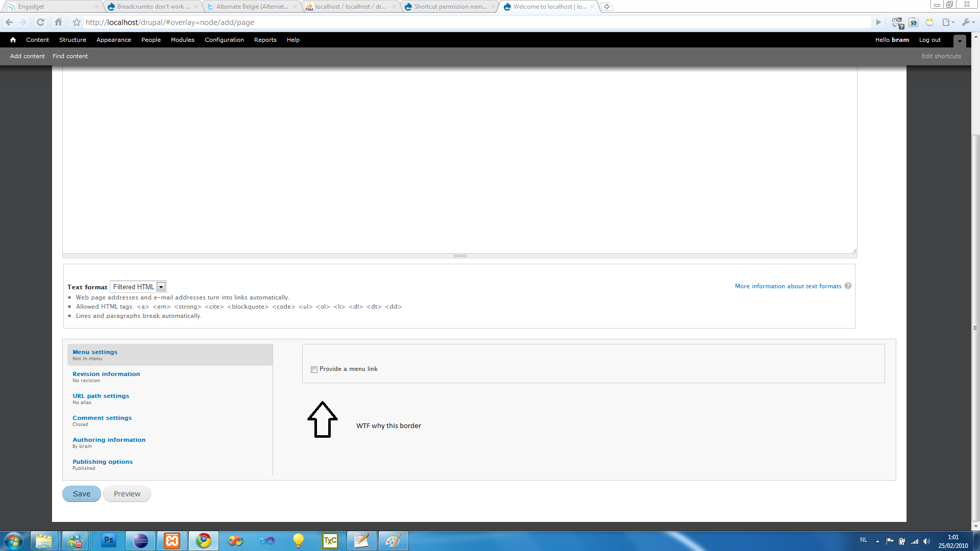Open the wrench settings menu icon

[966, 22]
